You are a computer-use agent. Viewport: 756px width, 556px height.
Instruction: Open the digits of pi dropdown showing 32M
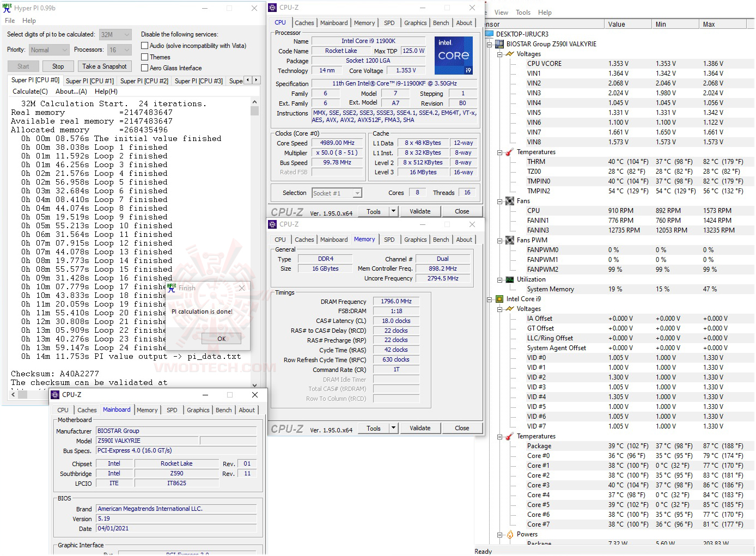click(x=115, y=34)
